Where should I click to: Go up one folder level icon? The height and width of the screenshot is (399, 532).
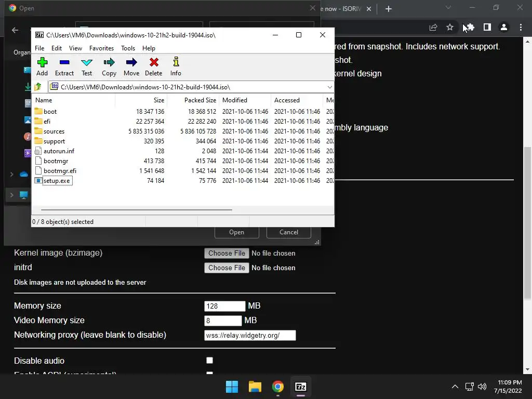coord(38,87)
